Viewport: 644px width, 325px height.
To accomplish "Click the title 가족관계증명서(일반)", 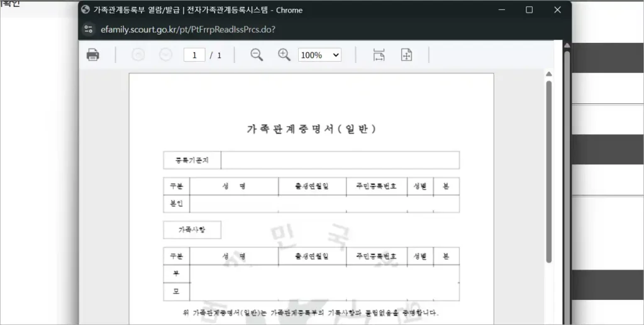I will pos(311,128).
